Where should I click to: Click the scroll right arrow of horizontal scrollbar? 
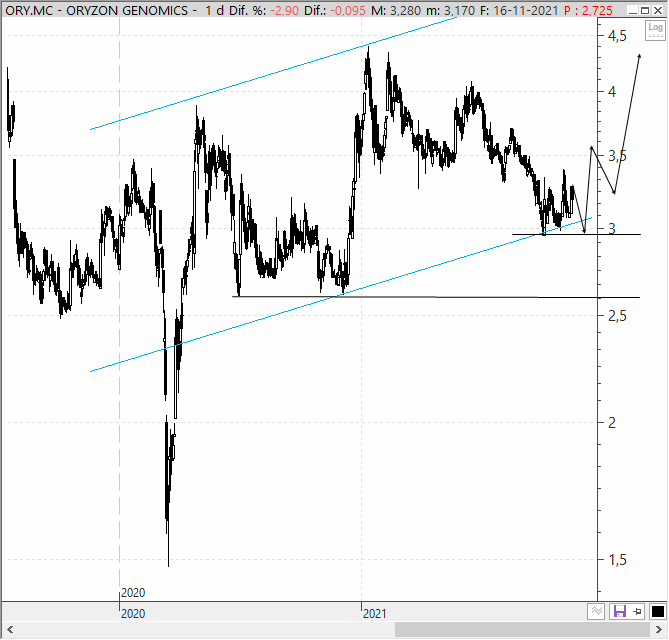click(x=659, y=629)
